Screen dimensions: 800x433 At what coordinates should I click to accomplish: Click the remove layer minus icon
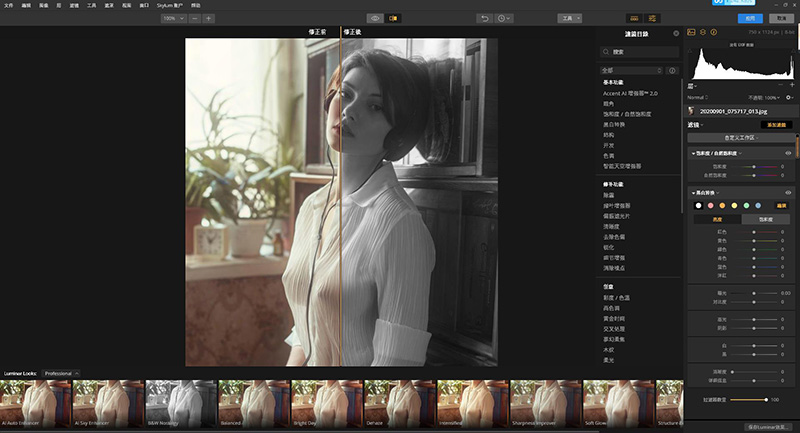(x=781, y=85)
